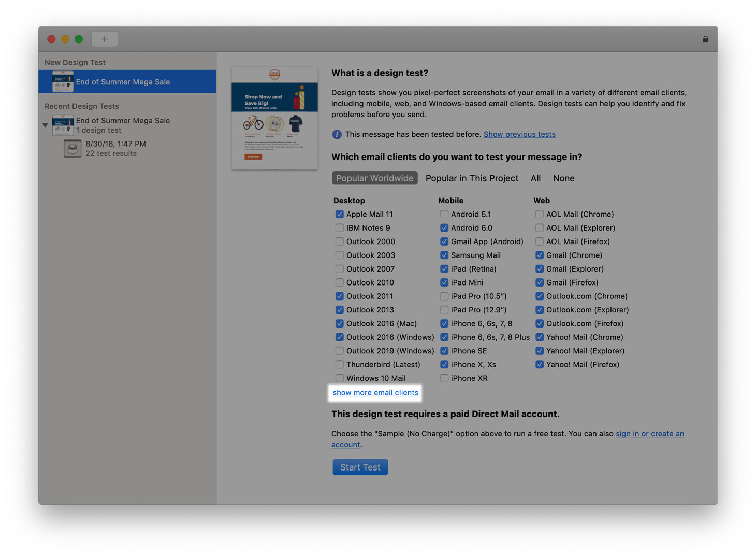Check iPhone XR
756x555 pixels.
(444, 378)
